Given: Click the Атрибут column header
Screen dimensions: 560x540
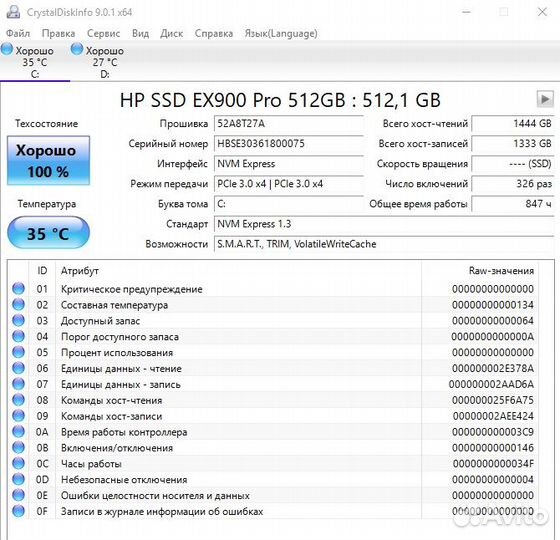Looking at the screenshot, I should (239, 271).
